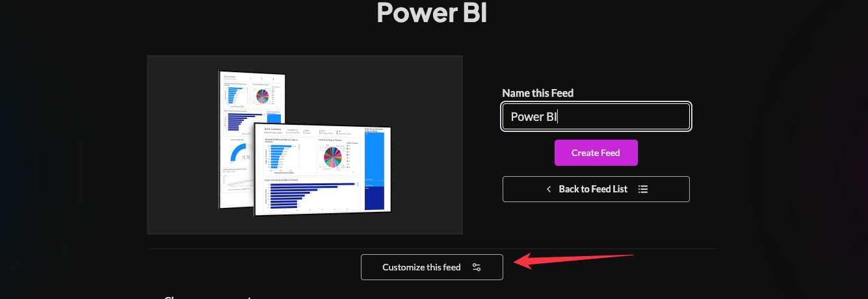
Task: Click the Power BI page heading
Action: tap(432, 12)
